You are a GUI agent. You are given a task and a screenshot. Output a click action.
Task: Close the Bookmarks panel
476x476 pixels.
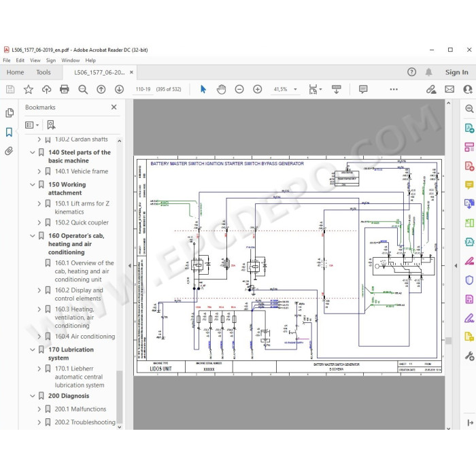(114, 107)
